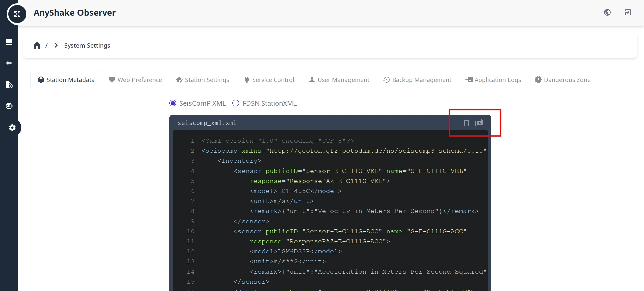Open the station status sidebar icon
Image resolution: width=644 pixels, height=291 pixels.
click(x=9, y=42)
